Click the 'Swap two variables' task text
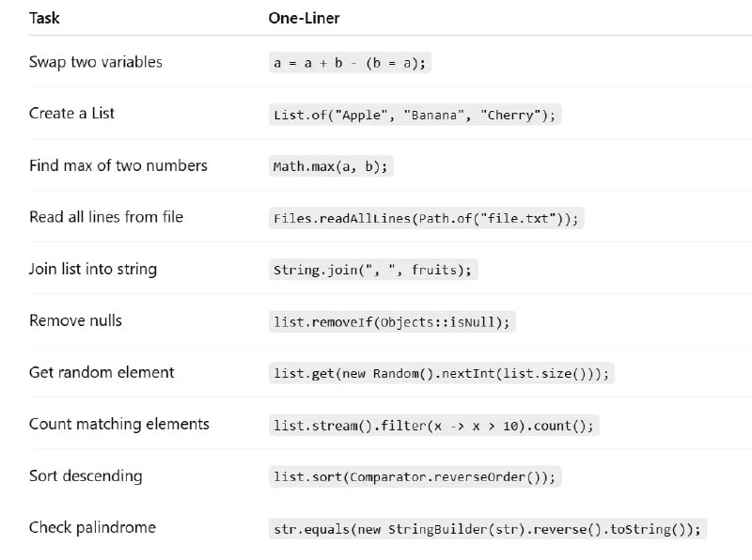Image resolution: width=752 pixels, height=560 pixels. pyautogui.click(x=96, y=62)
